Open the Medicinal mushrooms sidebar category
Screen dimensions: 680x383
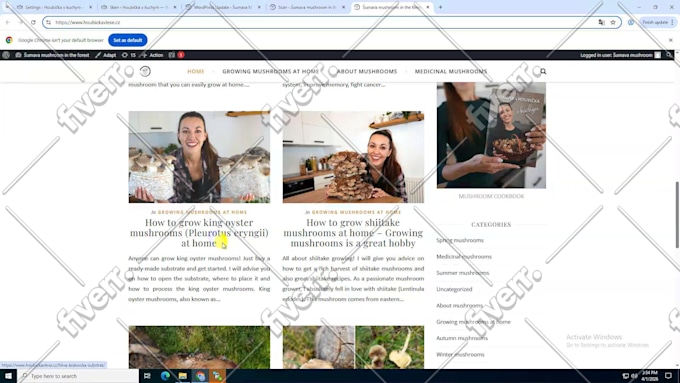[464, 257]
